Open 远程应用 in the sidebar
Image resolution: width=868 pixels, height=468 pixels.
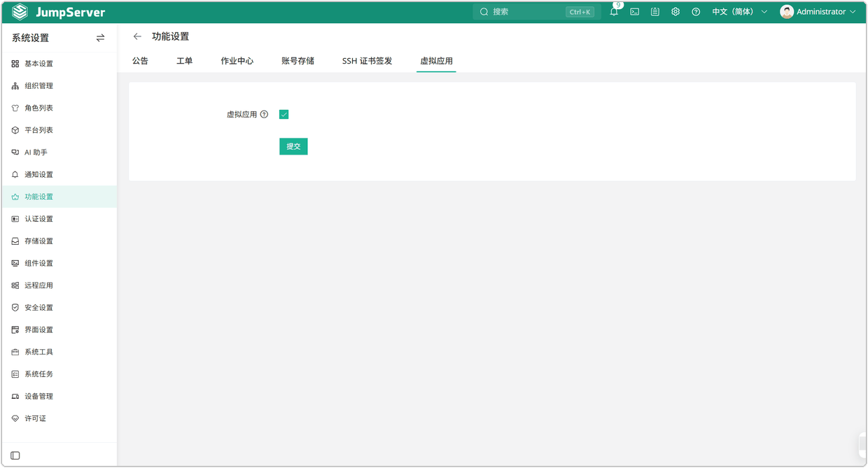(59, 285)
